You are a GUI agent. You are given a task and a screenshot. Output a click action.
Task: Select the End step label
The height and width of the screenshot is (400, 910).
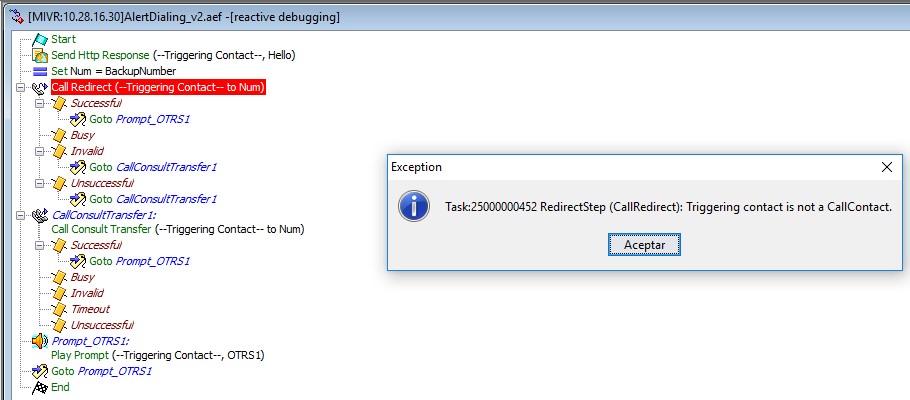click(60, 387)
